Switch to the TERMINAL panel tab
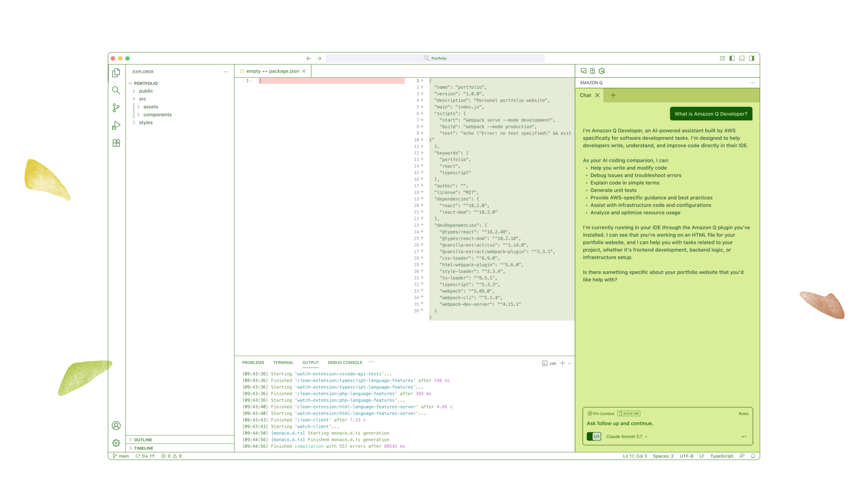This screenshot has height=482, width=868. [x=283, y=363]
